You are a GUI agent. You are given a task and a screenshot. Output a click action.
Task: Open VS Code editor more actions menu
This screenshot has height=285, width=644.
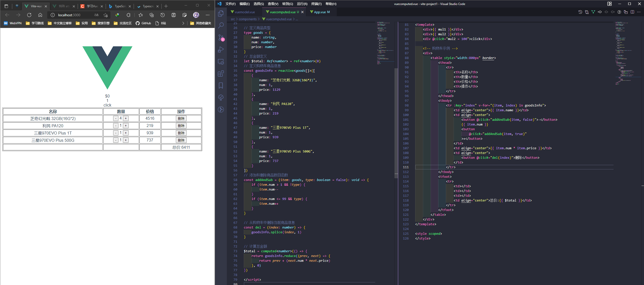pyautogui.click(x=639, y=12)
